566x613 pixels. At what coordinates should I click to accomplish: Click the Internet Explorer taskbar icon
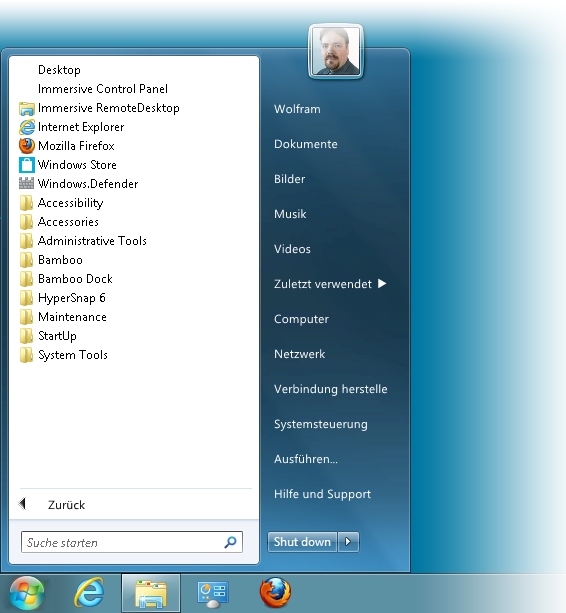(x=89, y=593)
